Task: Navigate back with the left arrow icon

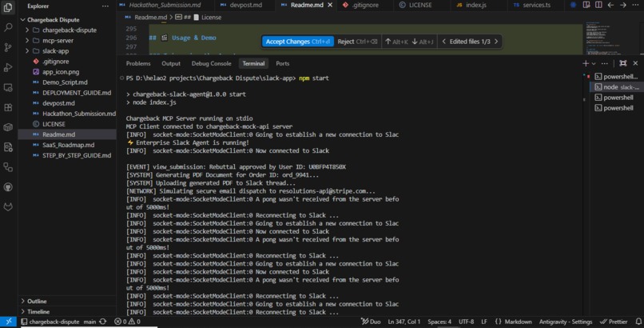Action: point(610,5)
